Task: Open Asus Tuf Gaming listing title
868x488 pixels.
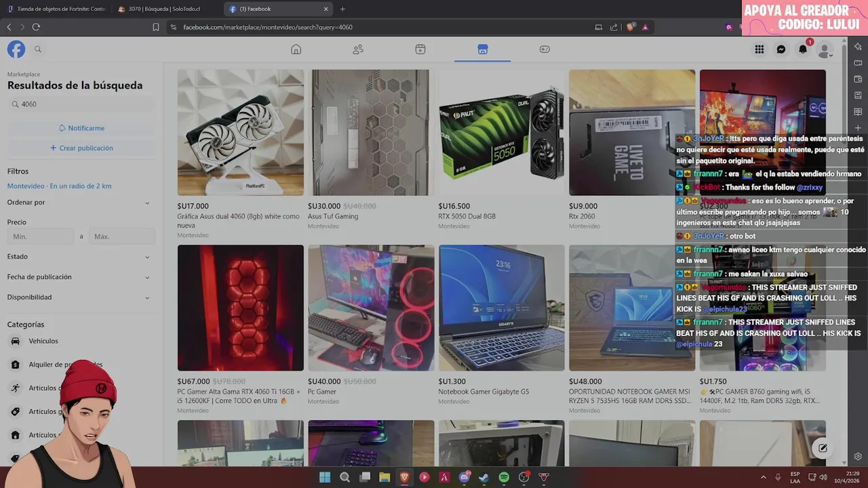Action: [333, 216]
